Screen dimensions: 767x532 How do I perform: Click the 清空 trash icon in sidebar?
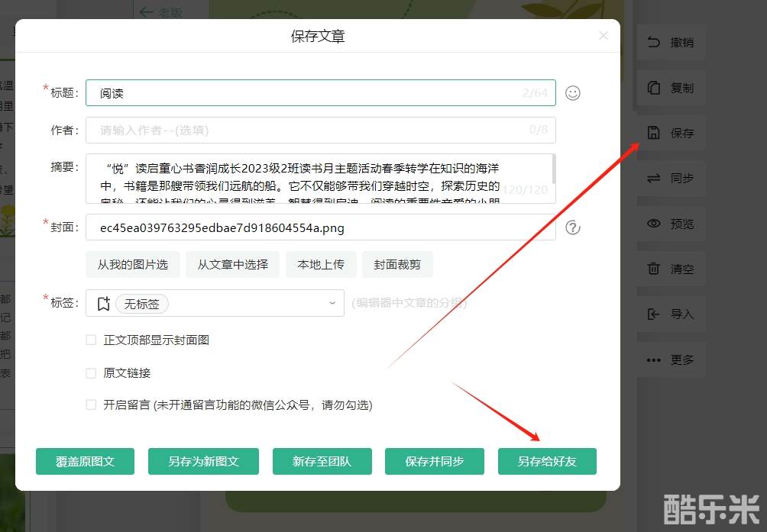tap(653, 269)
